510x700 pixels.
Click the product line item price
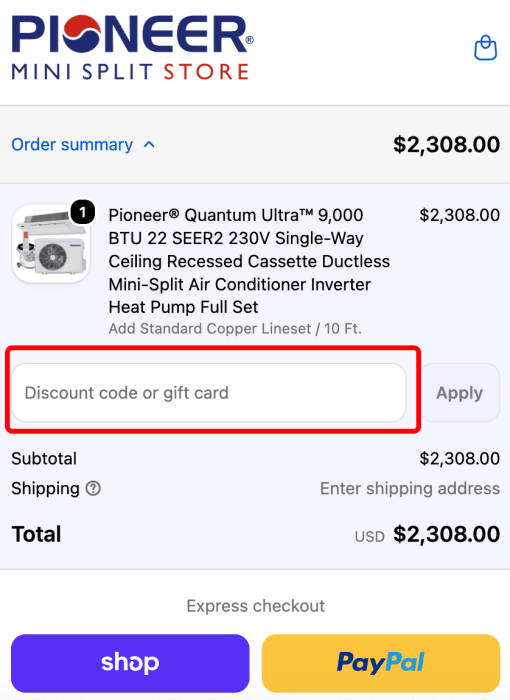point(460,215)
